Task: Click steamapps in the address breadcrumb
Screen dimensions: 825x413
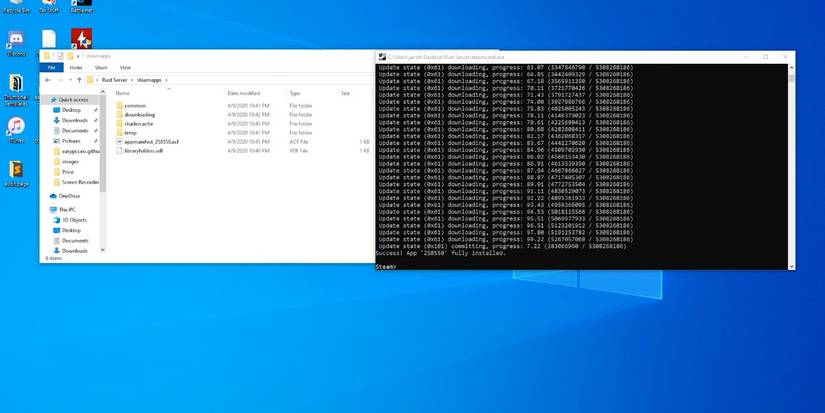Action: pyautogui.click(x=149, y=80)
